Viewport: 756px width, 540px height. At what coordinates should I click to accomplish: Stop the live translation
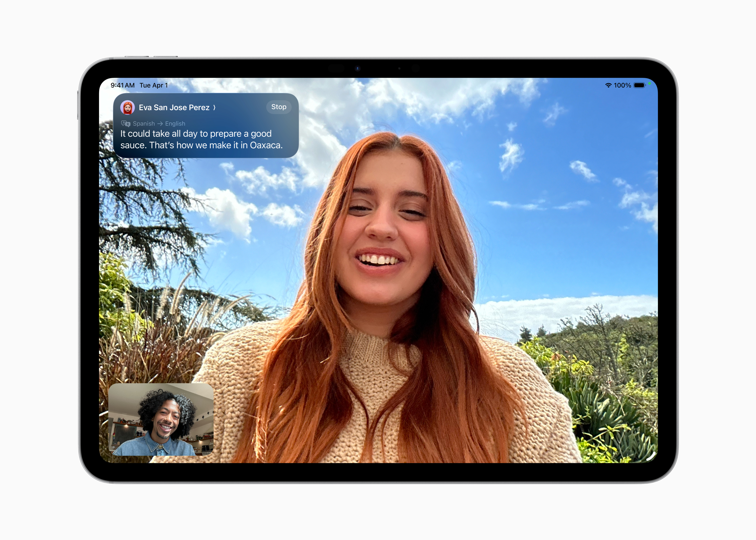[279, 107]
